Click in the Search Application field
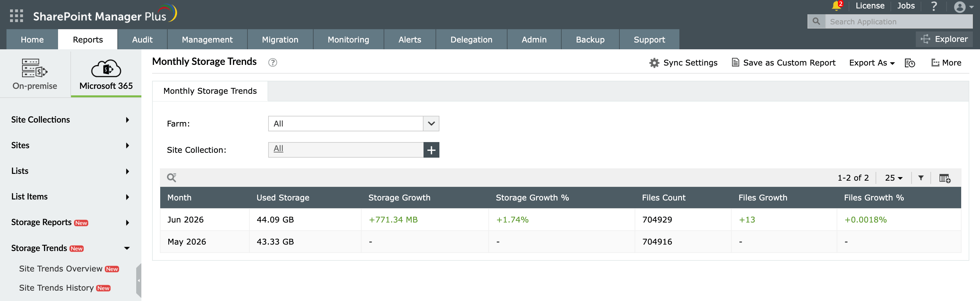Image resolution: width=980 pixels, height=301 pixels. pyautogui.click(x=899, y=22)
